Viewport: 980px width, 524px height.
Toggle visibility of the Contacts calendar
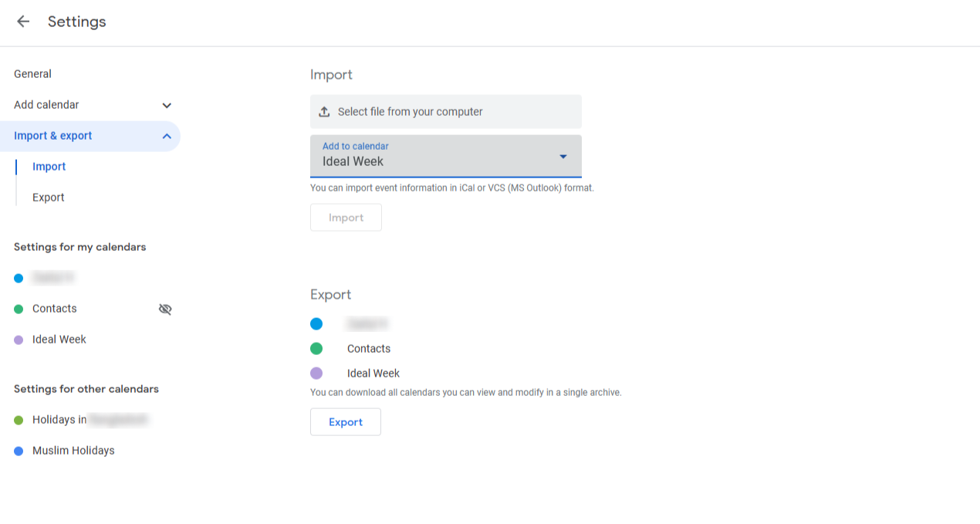(165, 309)
